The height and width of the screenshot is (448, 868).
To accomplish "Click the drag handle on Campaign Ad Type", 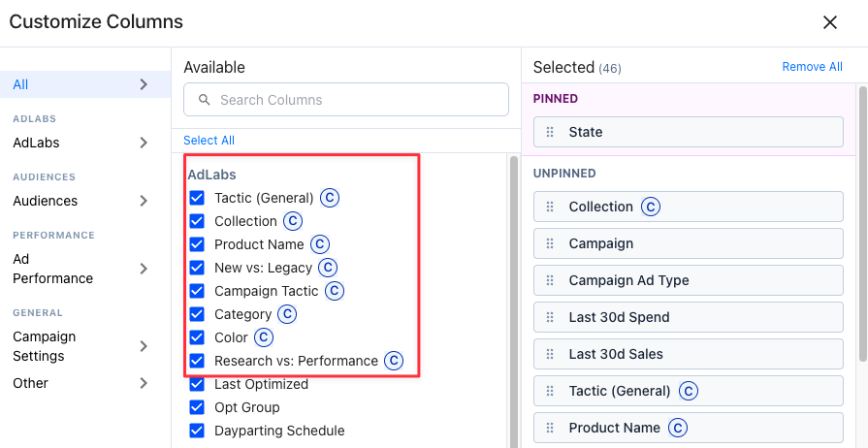I will point(550,280).
